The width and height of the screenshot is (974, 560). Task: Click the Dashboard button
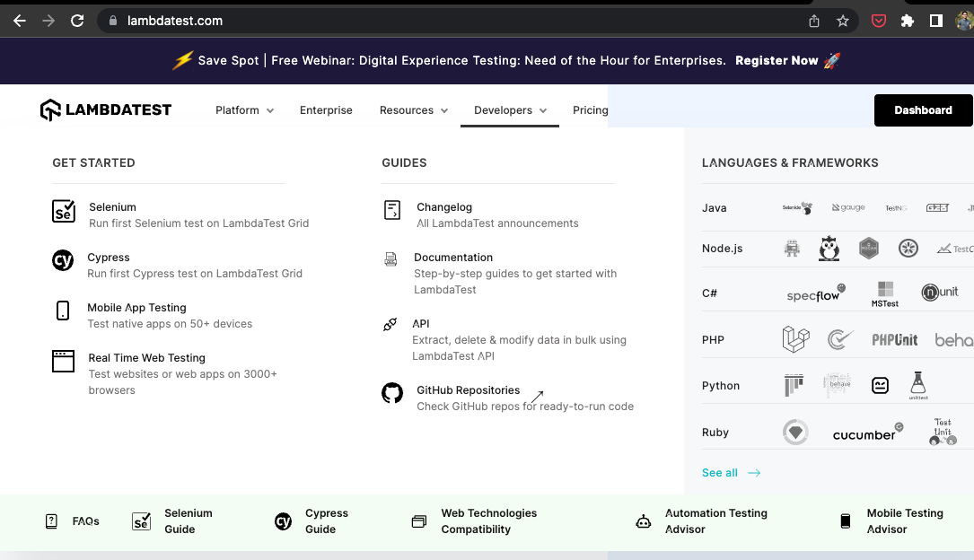923,110
